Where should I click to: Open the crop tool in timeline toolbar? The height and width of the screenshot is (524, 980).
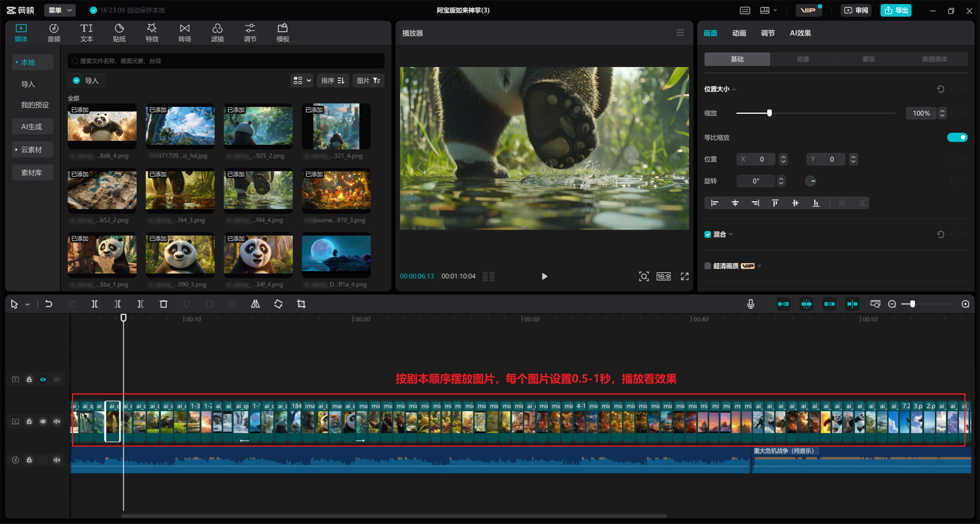click(301, 304)
